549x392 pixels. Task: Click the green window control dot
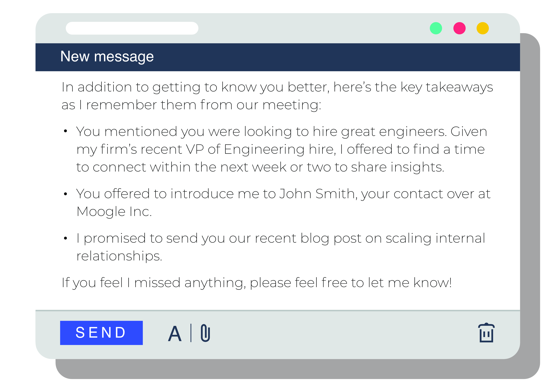(x=436, y=28)
